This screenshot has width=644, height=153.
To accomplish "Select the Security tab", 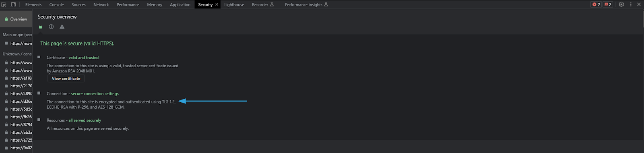I will pyautogui.click(x=205, y=4).
